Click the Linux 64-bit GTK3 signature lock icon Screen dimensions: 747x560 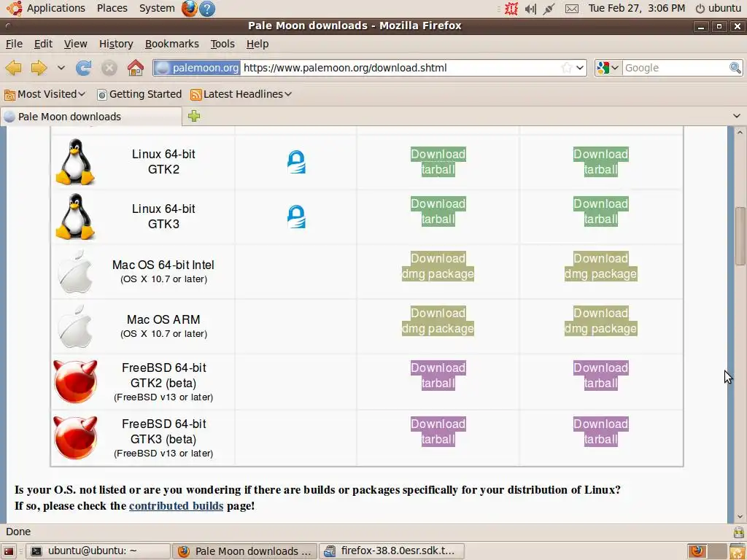click(x=296, y=217)
